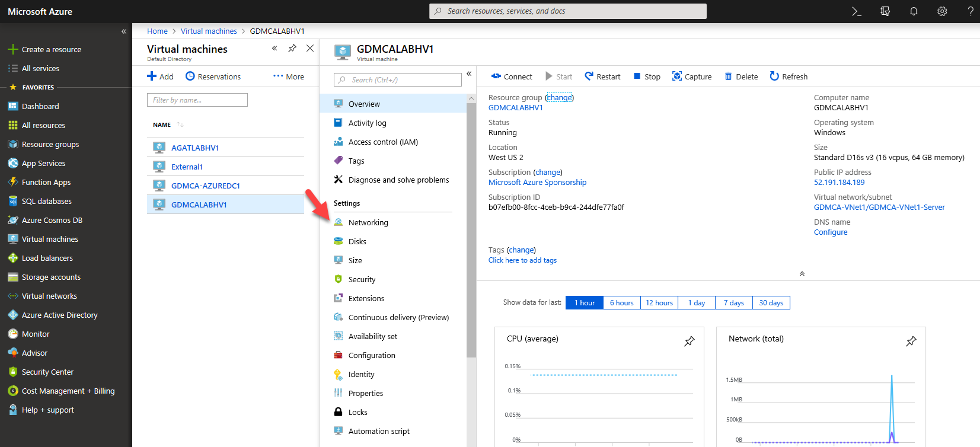The image size is (980, 447).
Task: Show data for last 30 days
Action: click(x=771, y=303)
